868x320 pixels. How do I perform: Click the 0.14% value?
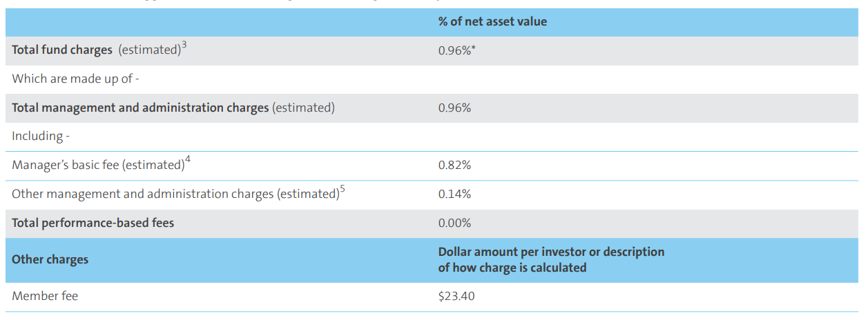(x=454, y=194)
